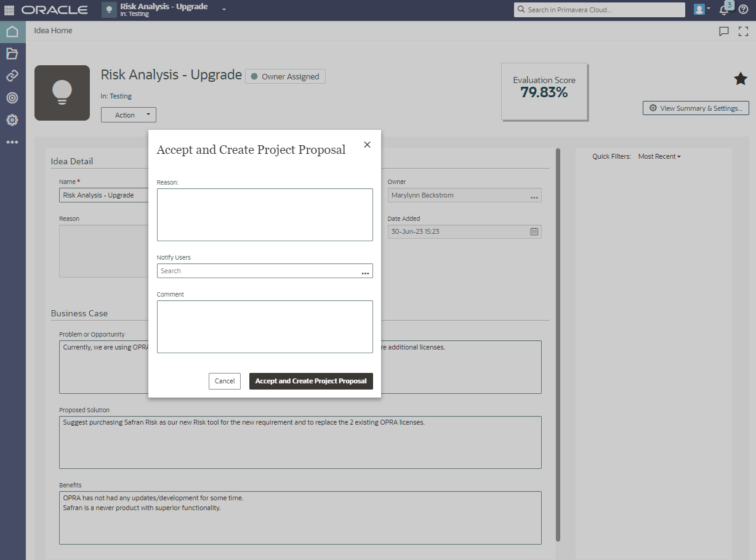756x560 pixels.
Task: Close the Accept and Create Project Proposal dialog
Action: 367,145
